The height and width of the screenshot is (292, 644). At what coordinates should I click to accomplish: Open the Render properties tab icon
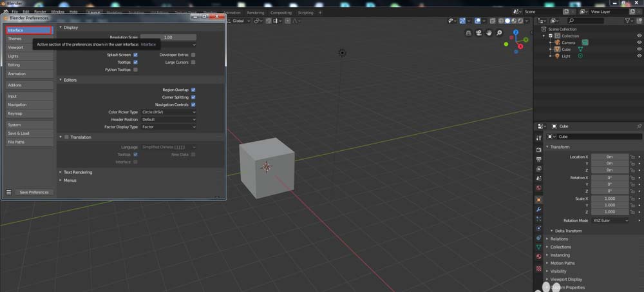539,150
